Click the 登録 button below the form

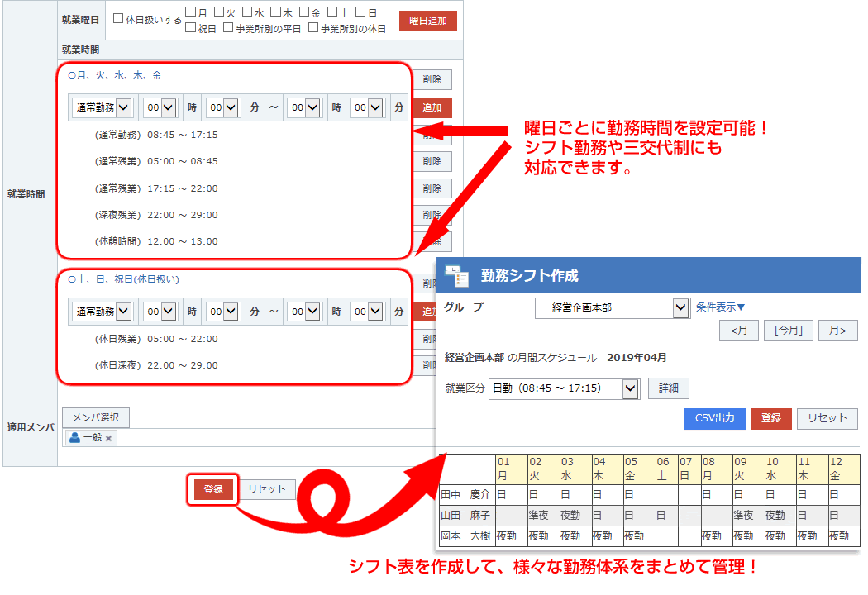(x=213, y=489)
